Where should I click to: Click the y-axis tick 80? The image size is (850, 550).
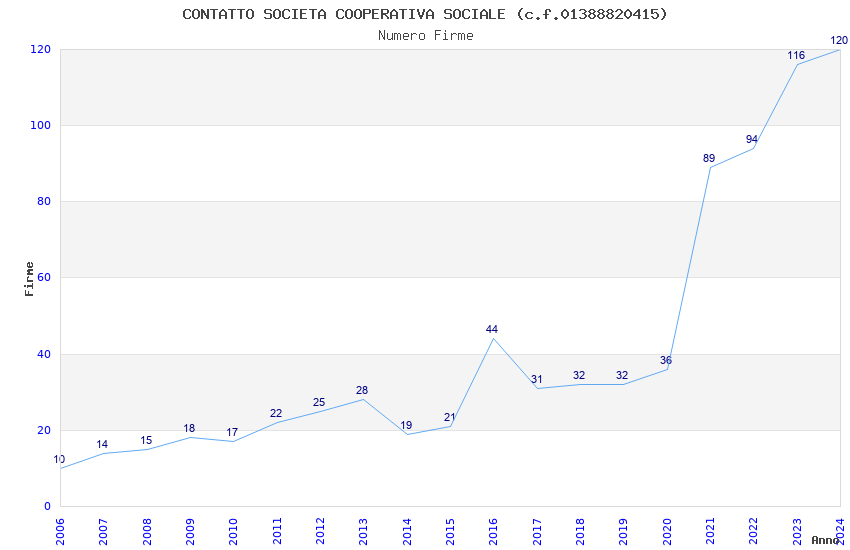click(44, 201)
